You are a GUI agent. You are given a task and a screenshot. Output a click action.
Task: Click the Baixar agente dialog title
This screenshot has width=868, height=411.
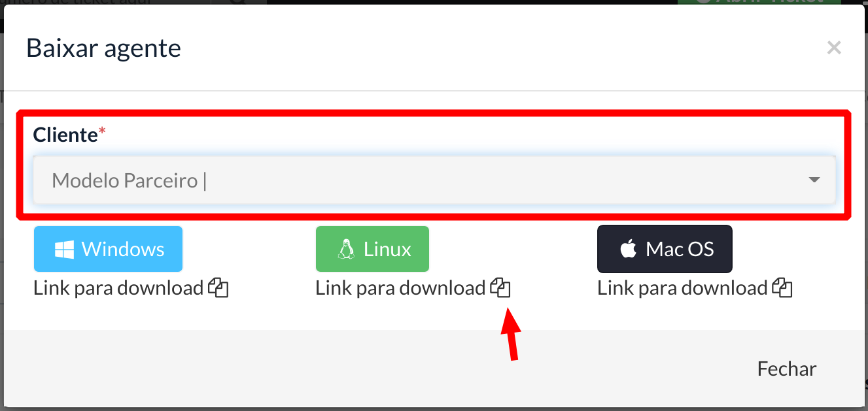(x=103, y=48)
